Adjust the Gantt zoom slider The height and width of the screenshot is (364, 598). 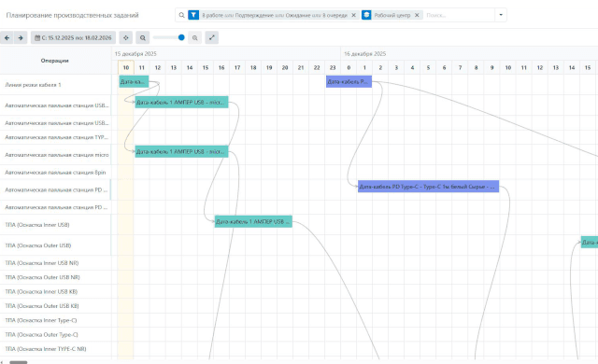pos(169,37)
